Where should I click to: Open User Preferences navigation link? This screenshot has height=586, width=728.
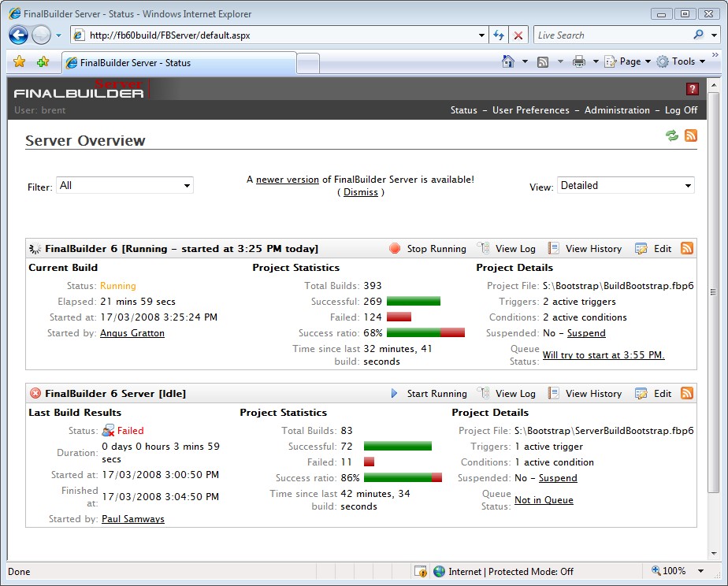coord(531,110)
